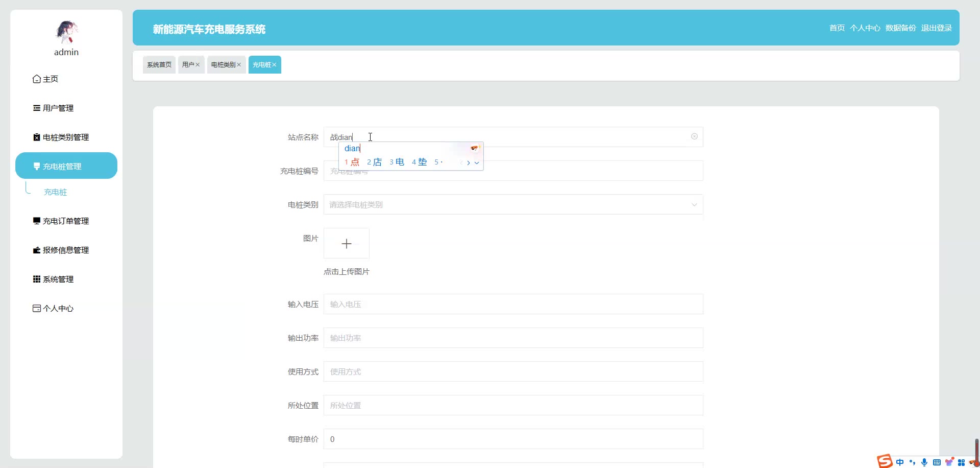Collapse the 充电桩管理 sidebar menu
This screenshot has width=980, height=468.
(66, 166)
